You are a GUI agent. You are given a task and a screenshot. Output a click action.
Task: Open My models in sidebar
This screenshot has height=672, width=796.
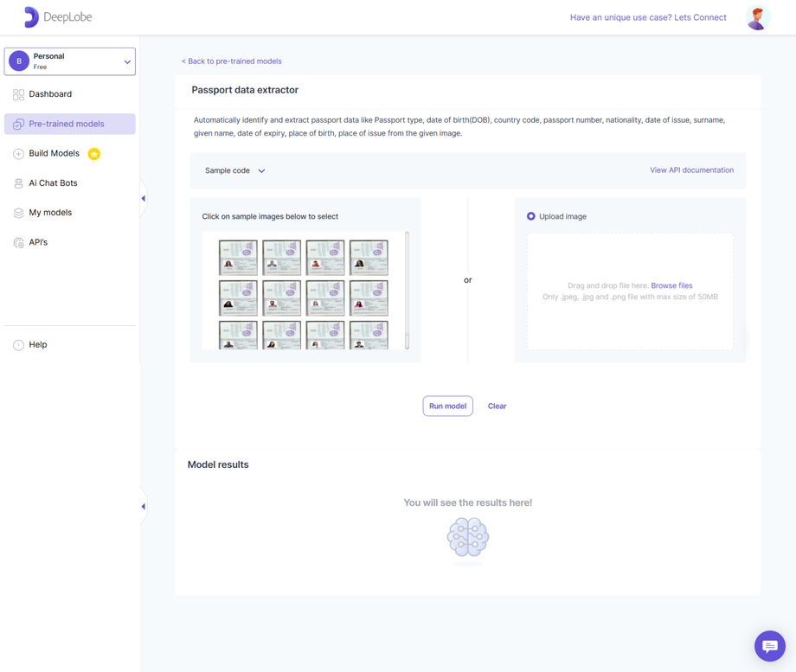(x=50, y=213)
